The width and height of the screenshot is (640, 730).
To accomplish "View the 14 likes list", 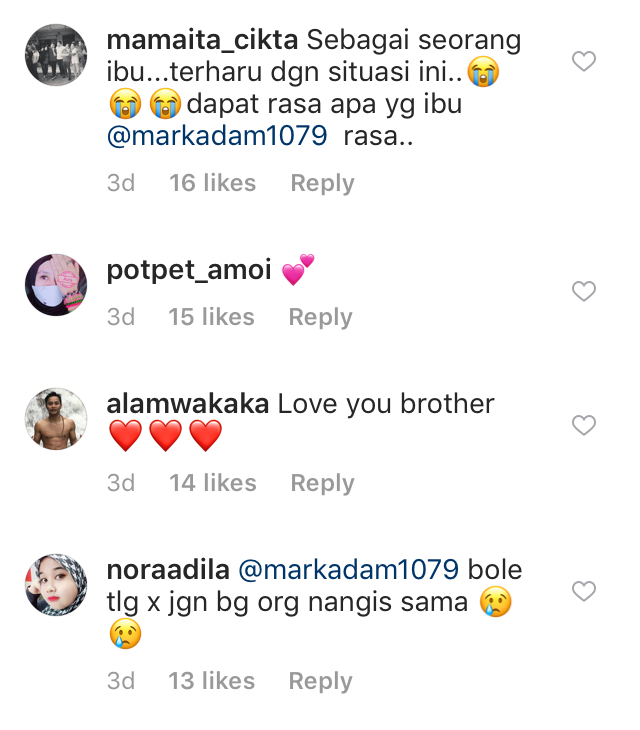I will (x=213, y=482).
